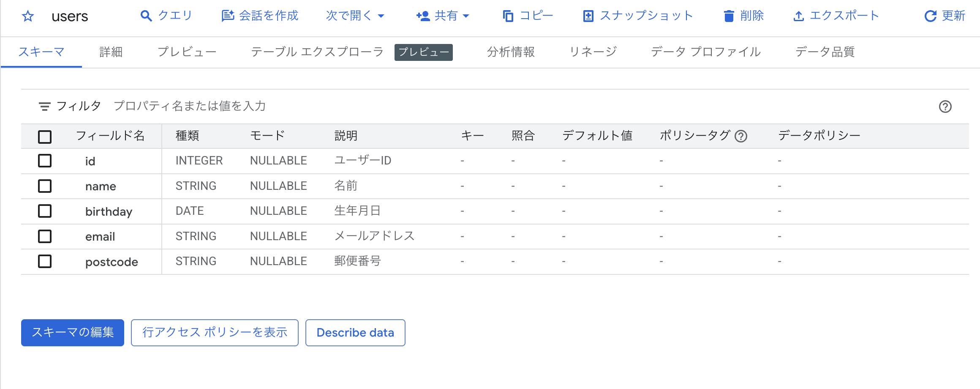Open the ポリシータグ help tooltip
980x389 pixels.
(x=742, y=136)
